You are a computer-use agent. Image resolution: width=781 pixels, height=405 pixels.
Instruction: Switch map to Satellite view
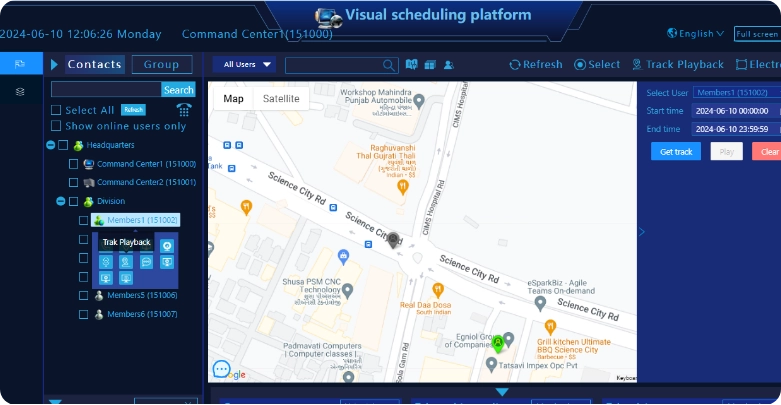[x=281, y=99]
